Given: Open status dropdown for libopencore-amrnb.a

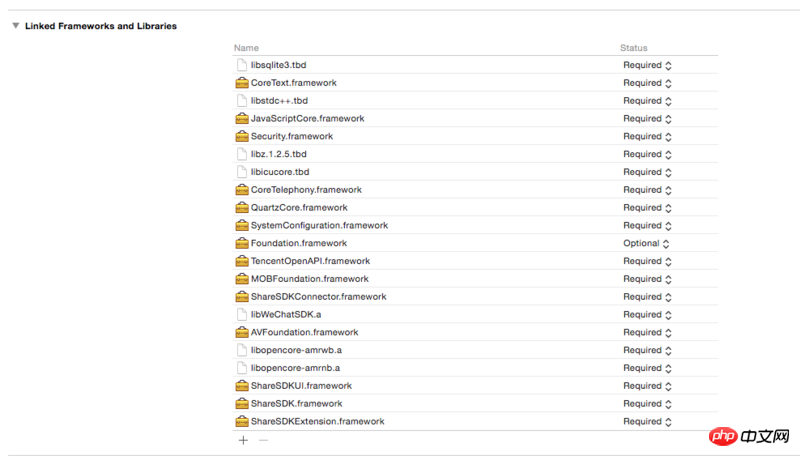Looking at the screenshot, I should tap(647, 368).
